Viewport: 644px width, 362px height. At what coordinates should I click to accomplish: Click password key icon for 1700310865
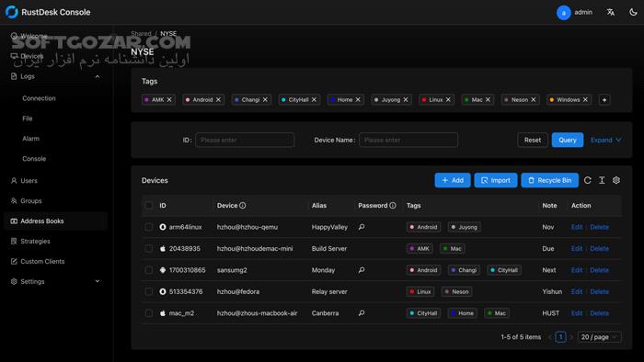coord(362,270)
